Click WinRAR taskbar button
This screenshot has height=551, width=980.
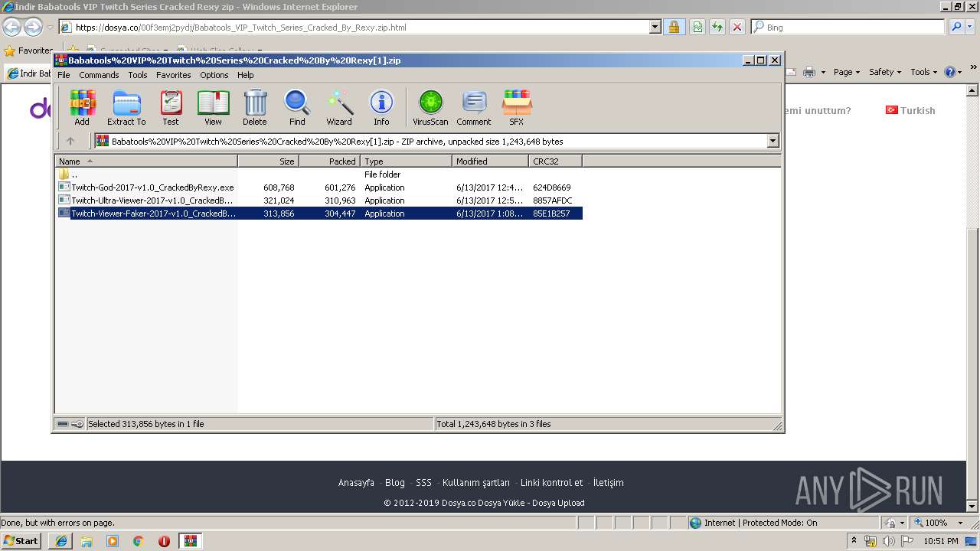[191, 541]
